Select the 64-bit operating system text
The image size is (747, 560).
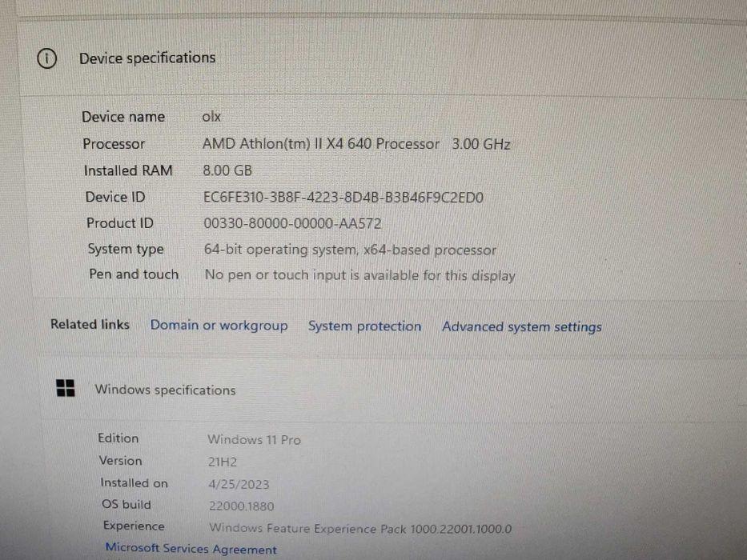point(350,250)
